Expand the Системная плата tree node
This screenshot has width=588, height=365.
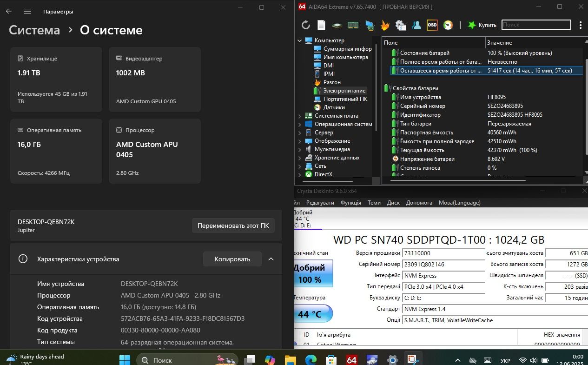(x=300, y=116)
